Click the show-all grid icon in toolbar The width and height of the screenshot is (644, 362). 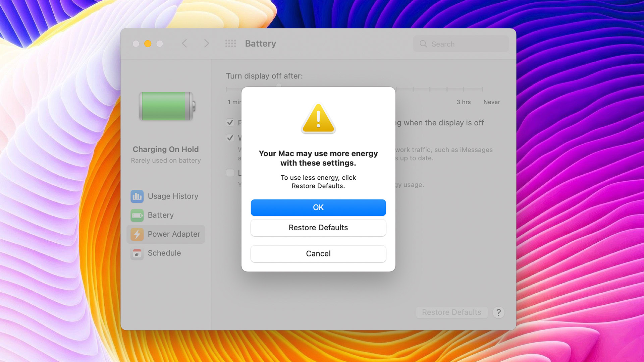(230, 44)
